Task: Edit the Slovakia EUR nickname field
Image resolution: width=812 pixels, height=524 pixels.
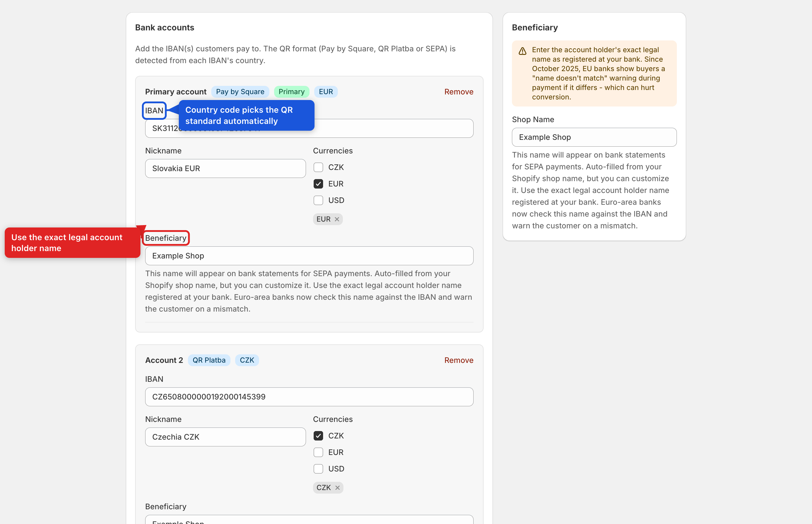Action: click(225, 168)
